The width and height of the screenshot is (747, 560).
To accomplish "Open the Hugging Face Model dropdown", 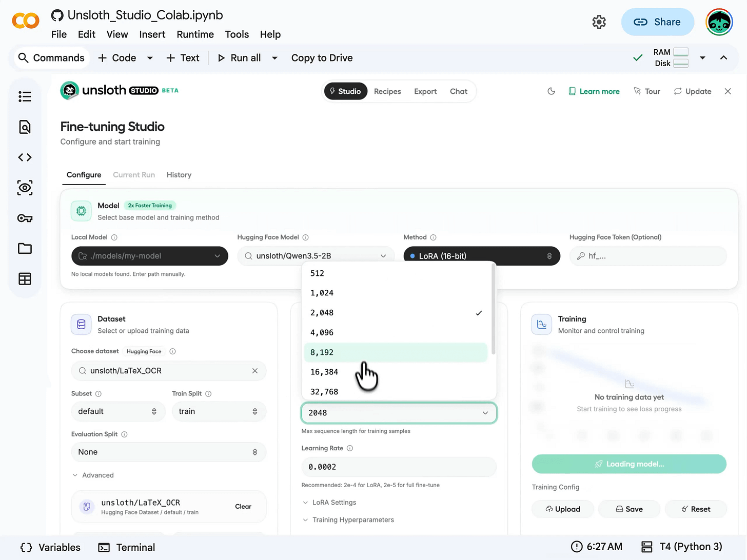I will pos(316,256).
